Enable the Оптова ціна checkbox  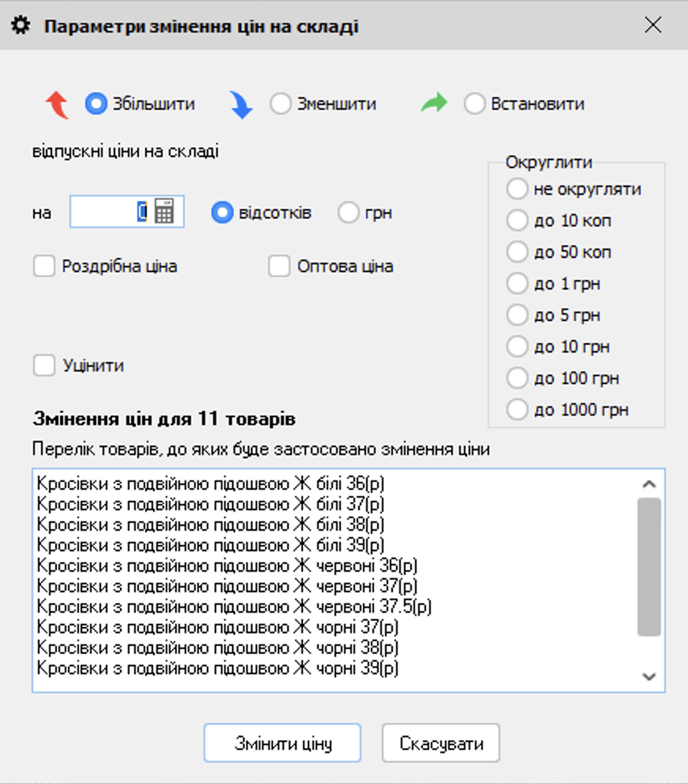coord(279,266)
